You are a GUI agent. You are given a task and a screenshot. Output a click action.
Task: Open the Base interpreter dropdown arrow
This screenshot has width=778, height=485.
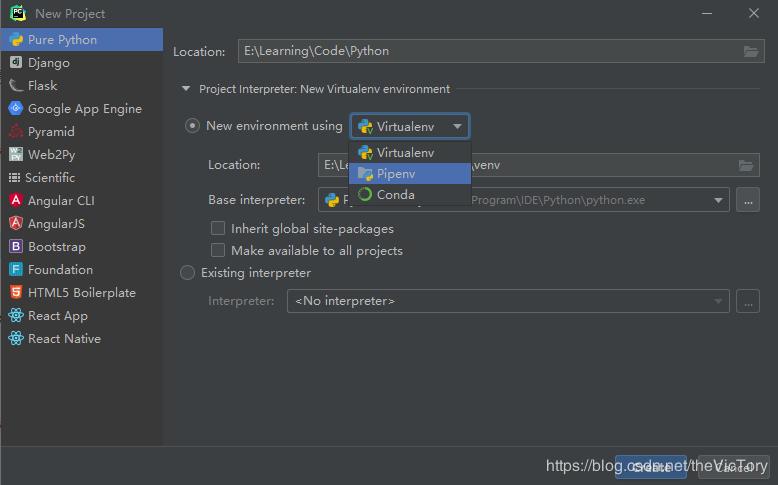[x=718, y=200]
